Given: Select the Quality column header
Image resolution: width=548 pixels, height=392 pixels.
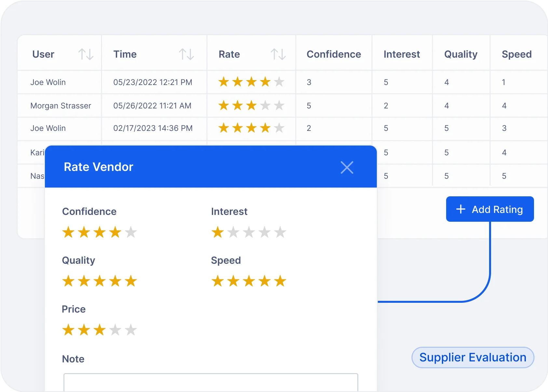Looking at the screenshot, I should 461,54.
